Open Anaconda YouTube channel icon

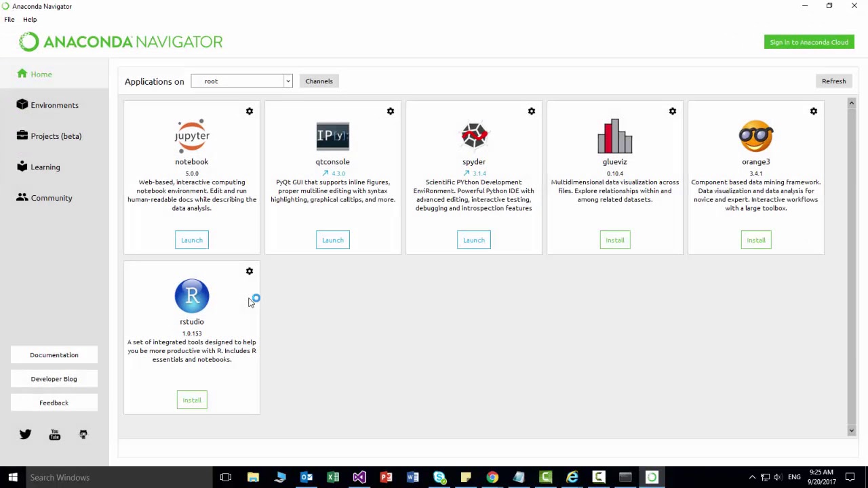(55, 434)
